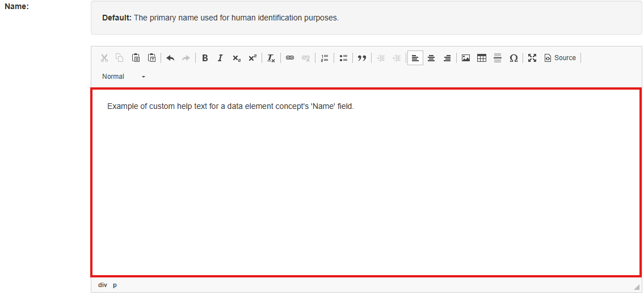Click the Remove Format icon
Screen dimensions: 644x295
(x=271, y=58)
